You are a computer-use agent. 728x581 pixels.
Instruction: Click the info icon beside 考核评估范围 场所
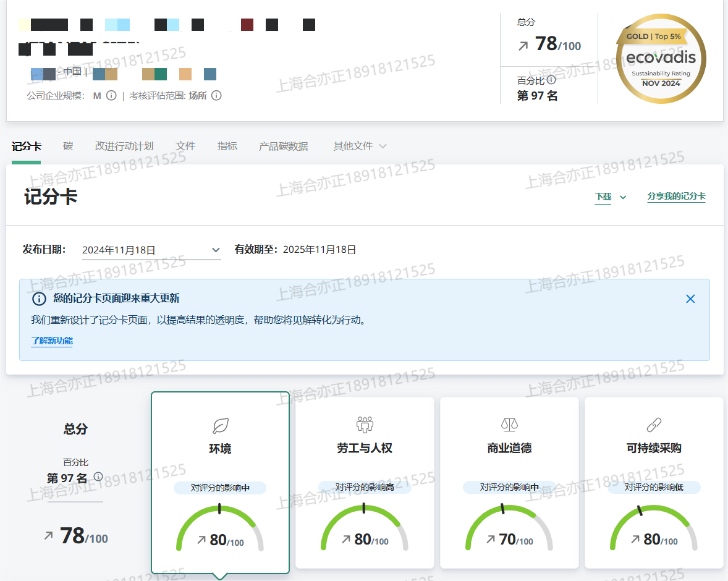tap(216, 96)
